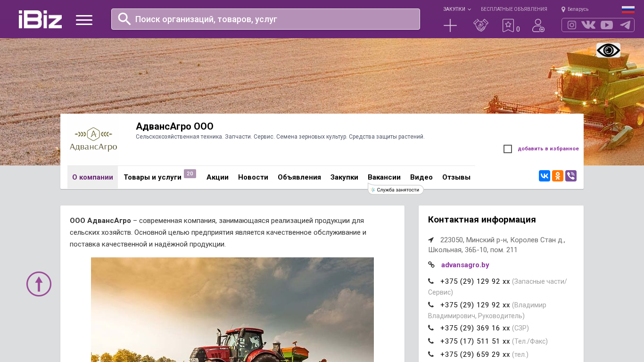Screen dimensions: 644x362
Task: Click phone icon for СЗР number
Action: [x=431, y=328]
